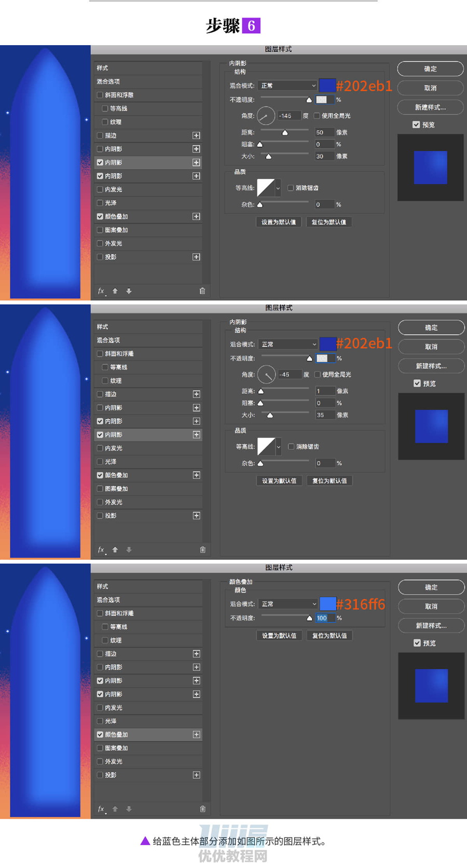Image resolution: width=467 pixels, height=868 pixels.
Task: Select 样式 row in 颜色叠加 settings dialog
Action: [148, 586]
